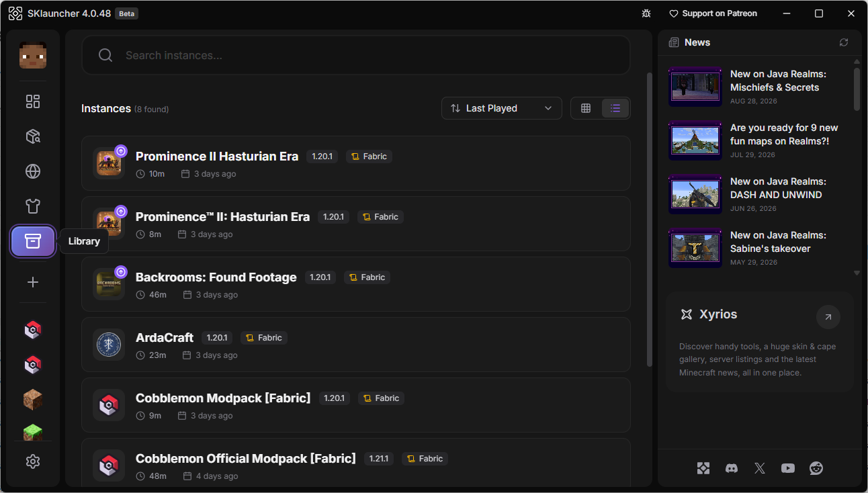
Task: Click the Support on Patreon button
Action: click(713, 13)
